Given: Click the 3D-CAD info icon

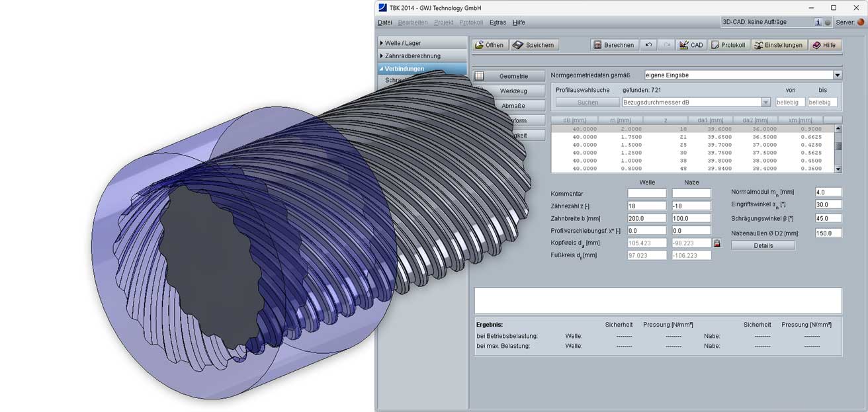Looking at the screenshot, I should coord(818,22).
